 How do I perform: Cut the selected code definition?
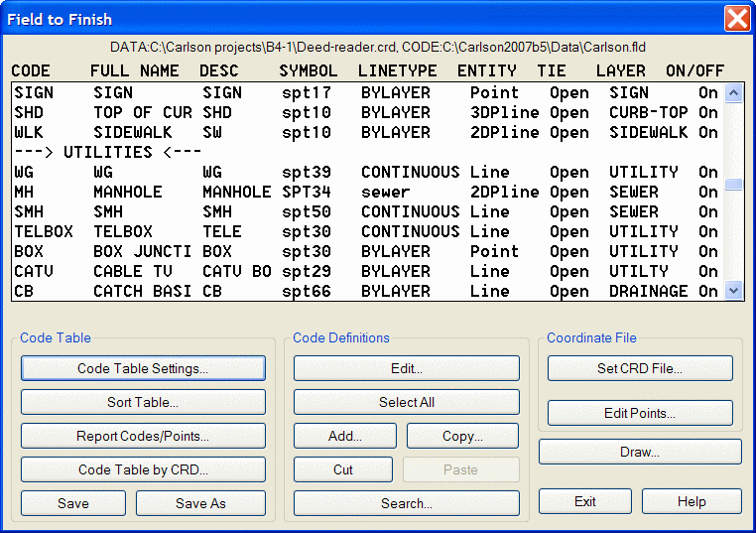click(343, 469)
